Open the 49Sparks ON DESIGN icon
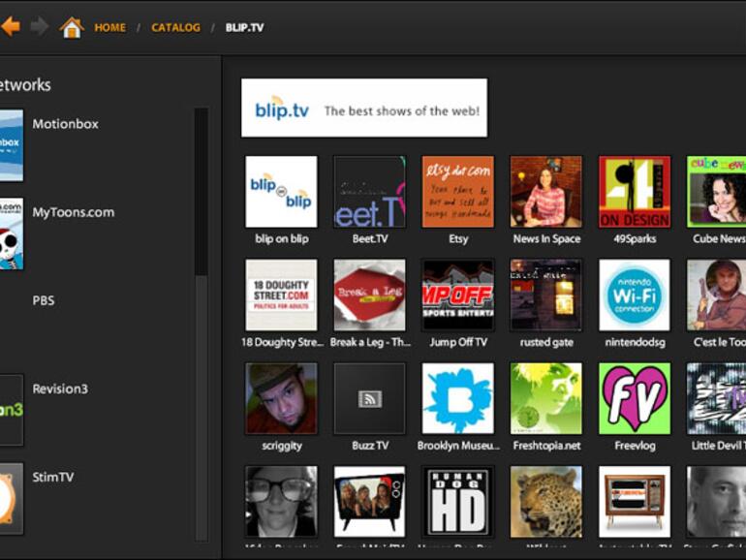 click(x=635, y=192)
